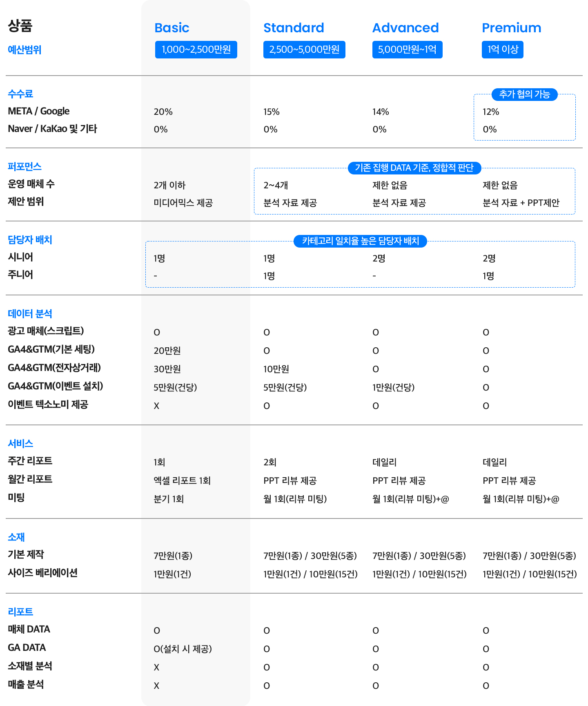Screen dimensions: 588x706
Task: Click the 서비스 section title
Action: click(20, 444)
